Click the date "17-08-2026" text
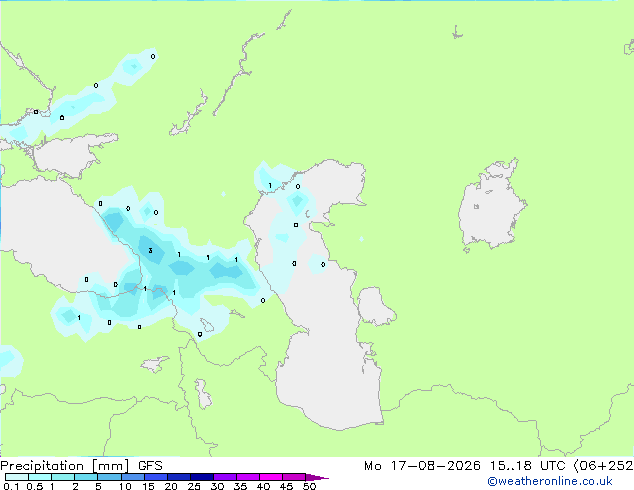This screenshot has height=490, width=634. coord(435,466)
